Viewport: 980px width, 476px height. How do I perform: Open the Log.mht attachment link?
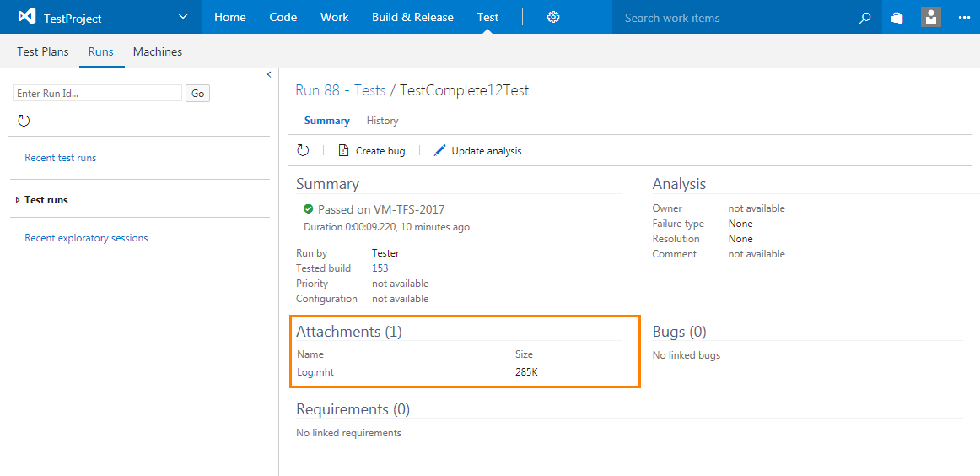pos(315,372)
